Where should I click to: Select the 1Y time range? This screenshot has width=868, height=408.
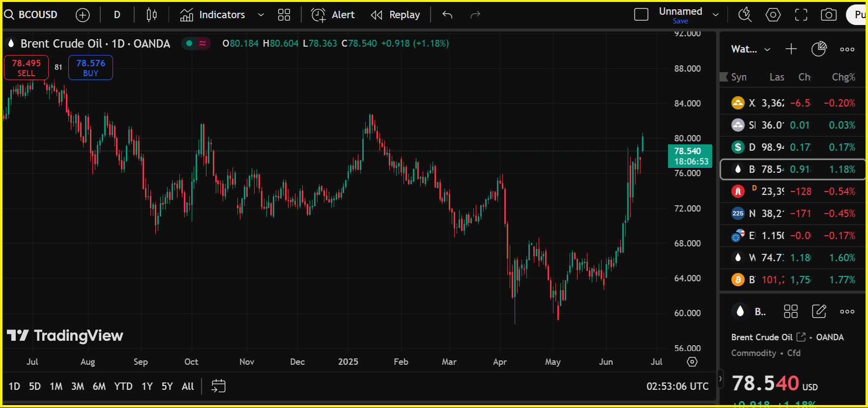tap(147, 386)
